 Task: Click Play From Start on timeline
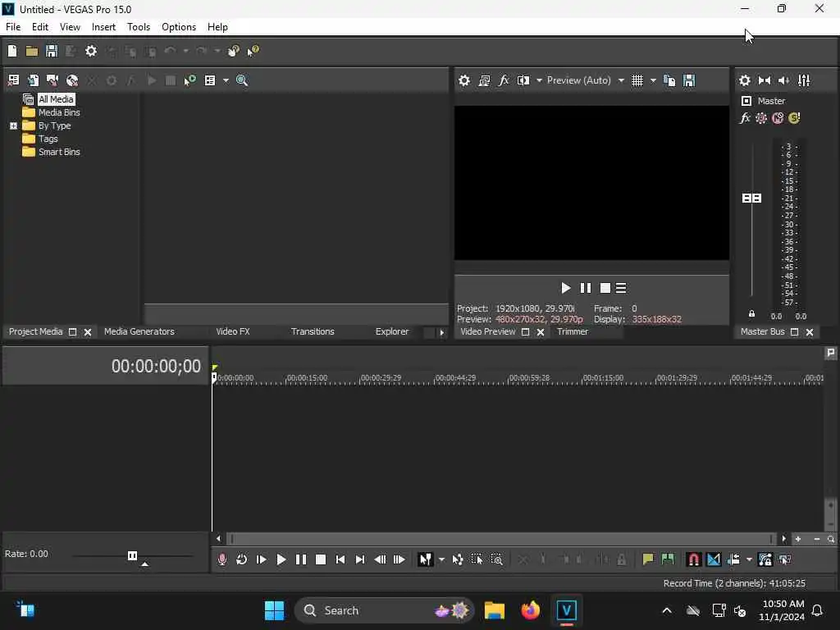click(262, 559)
